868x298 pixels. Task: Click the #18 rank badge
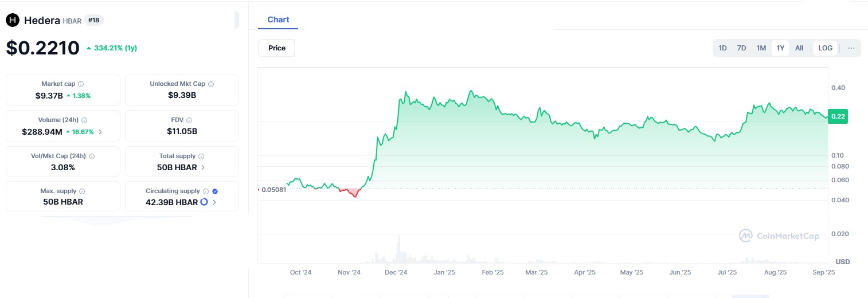pos(93,20)
